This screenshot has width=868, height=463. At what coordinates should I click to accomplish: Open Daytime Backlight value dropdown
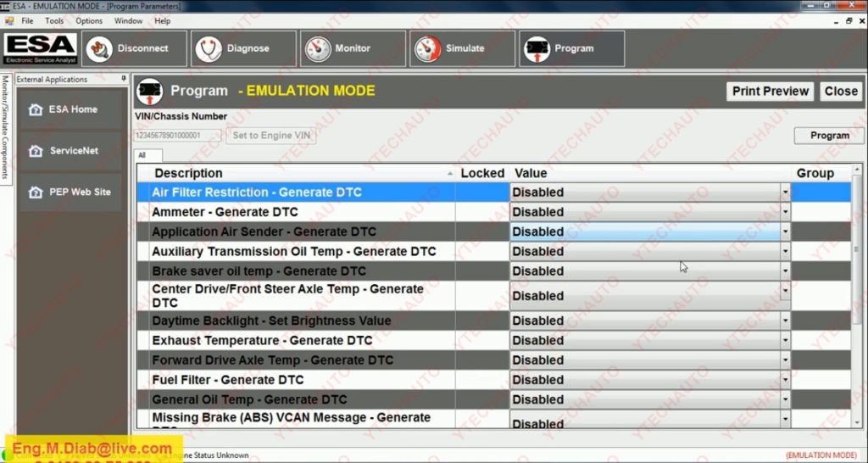(x=785, y=321)
